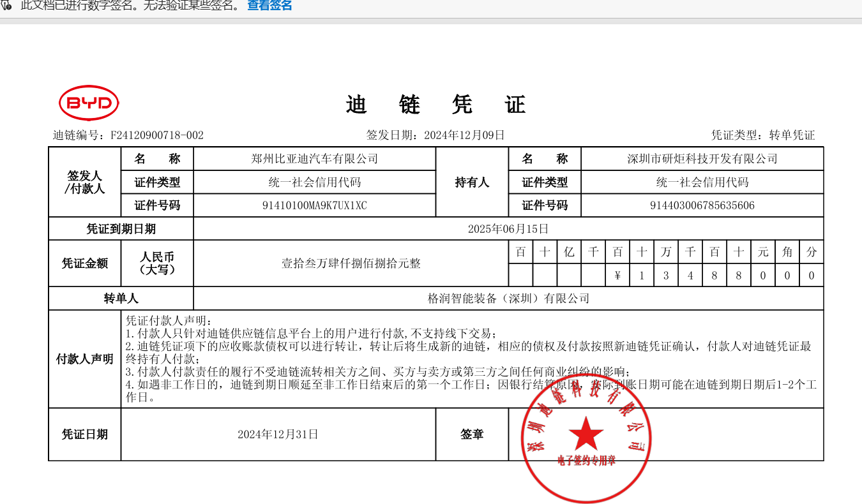Viewport: 862px width, 504px height.
Task: Click the BYD logo
Action: [89, 103]
